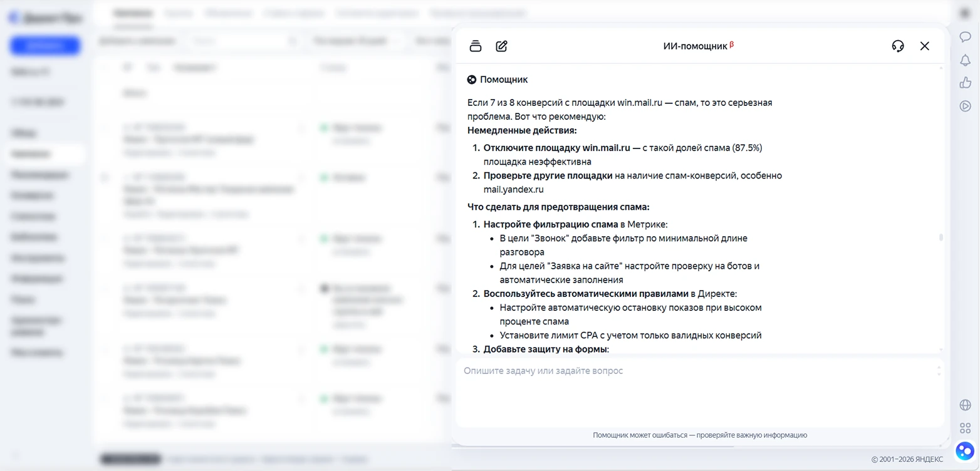The height and width of the screenshot is (471, 980).
Task: Click the red beta β badge
Action: pyautogui.click(x=732, y=44)
